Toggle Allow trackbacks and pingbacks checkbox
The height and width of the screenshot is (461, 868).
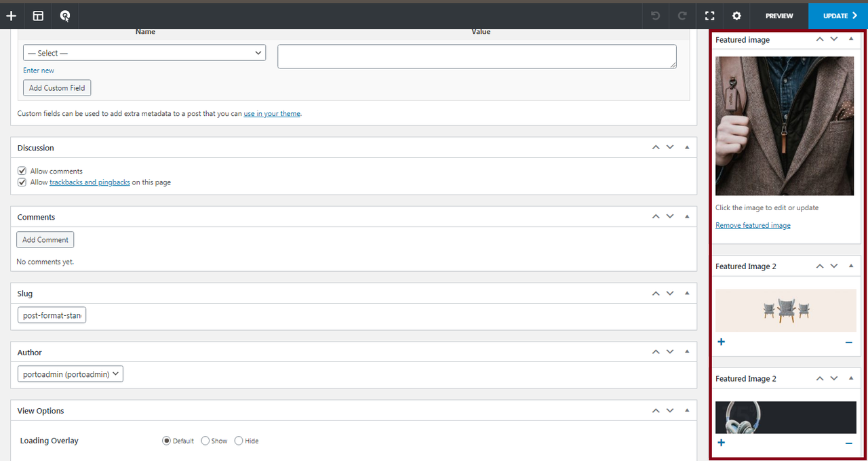point(22,182)
